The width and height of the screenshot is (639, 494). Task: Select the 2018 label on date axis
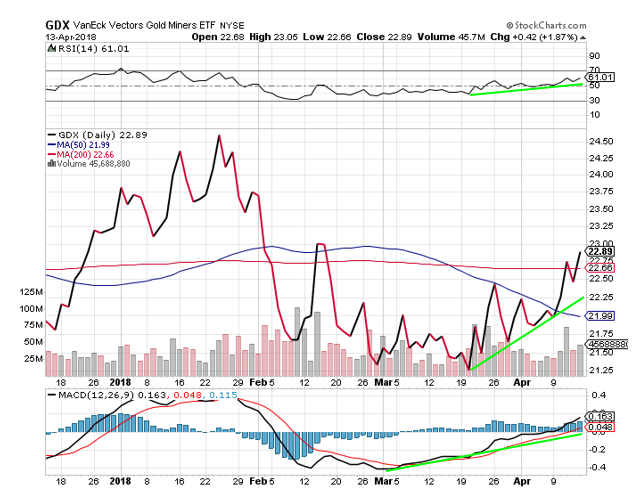[123, 380]
